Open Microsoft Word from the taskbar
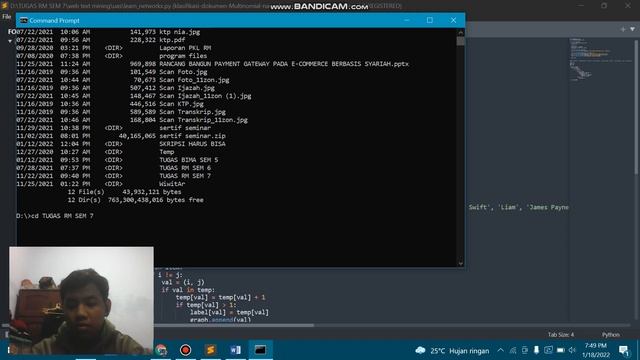 pyautogui.click(x=236, y=350)
